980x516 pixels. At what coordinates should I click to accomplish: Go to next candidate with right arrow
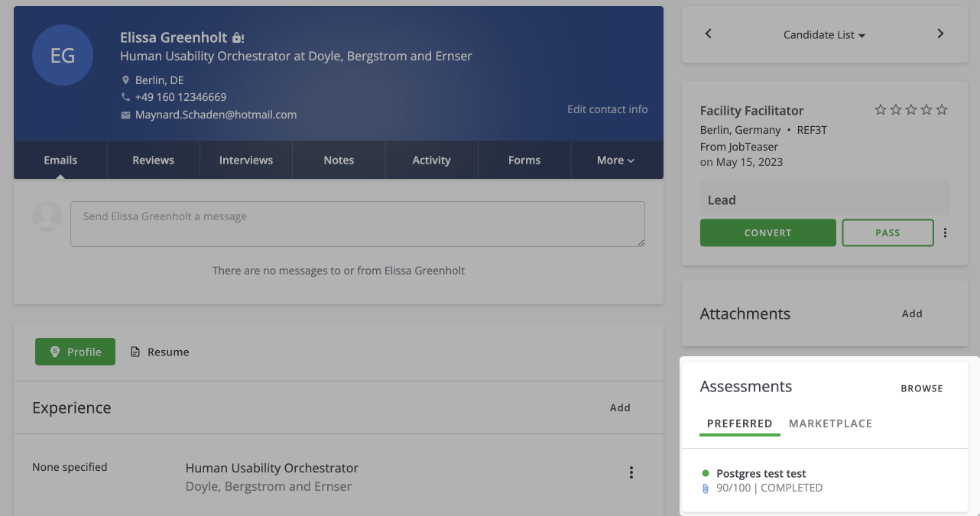coord(940,34)
